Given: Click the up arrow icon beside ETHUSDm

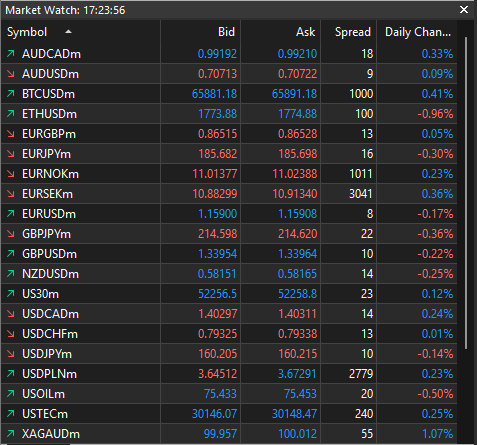Looking at the screenshot, I should tap(11, 113).
